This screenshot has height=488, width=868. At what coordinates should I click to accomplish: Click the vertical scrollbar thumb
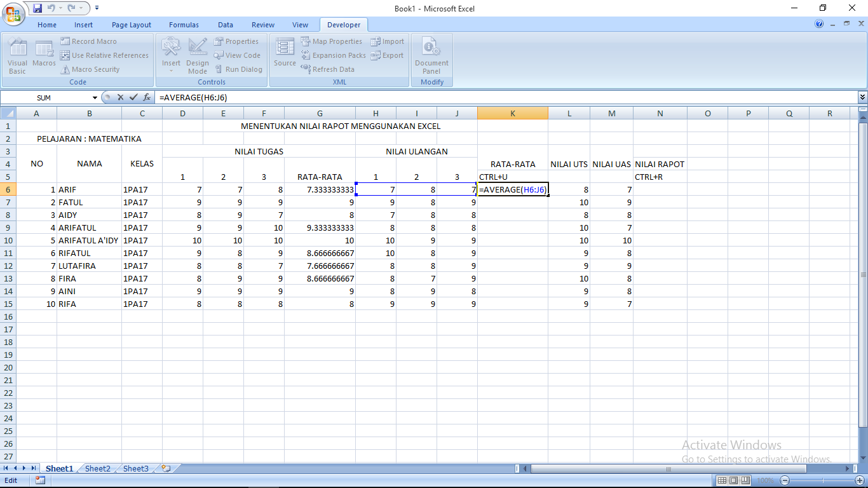pyautogui.click(x=863, y=275)
